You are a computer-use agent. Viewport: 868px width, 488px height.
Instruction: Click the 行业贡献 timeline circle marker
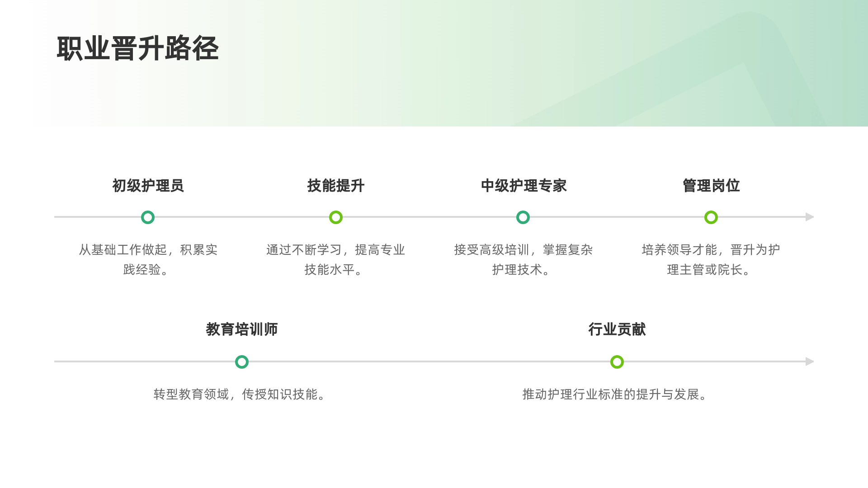(617, 362)
